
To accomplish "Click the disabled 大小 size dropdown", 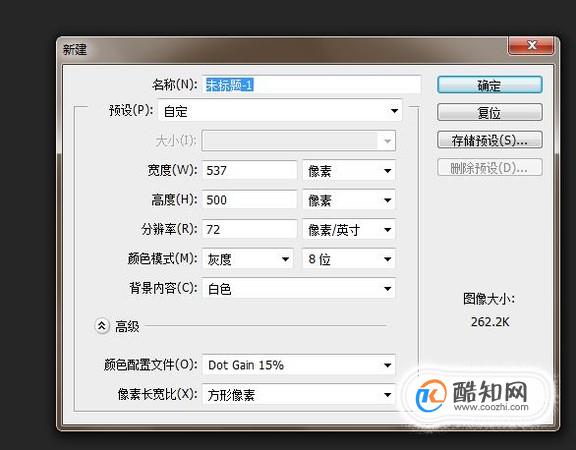I will (x=299, y=141).
